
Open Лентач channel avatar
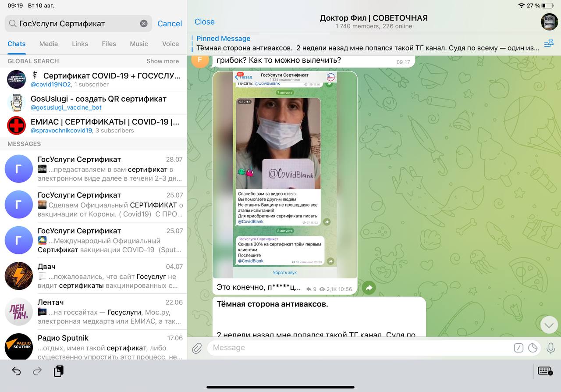click(x=19, y=312)
